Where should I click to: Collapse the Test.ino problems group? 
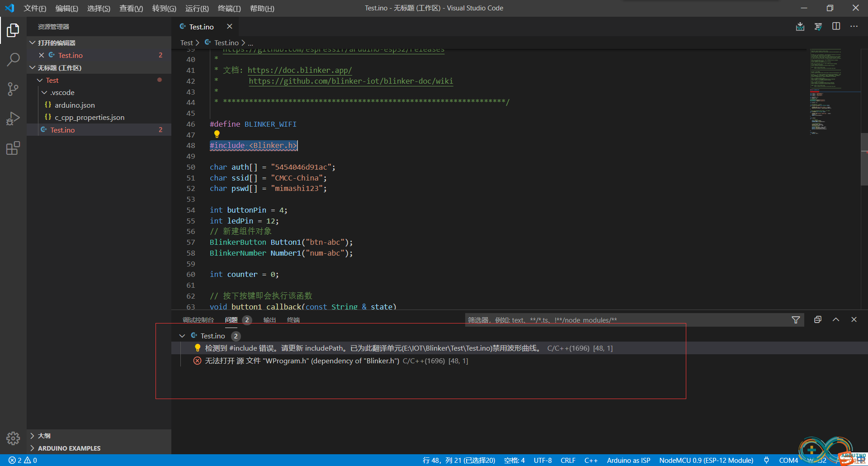pyautogui.click(x=182, y=336)
